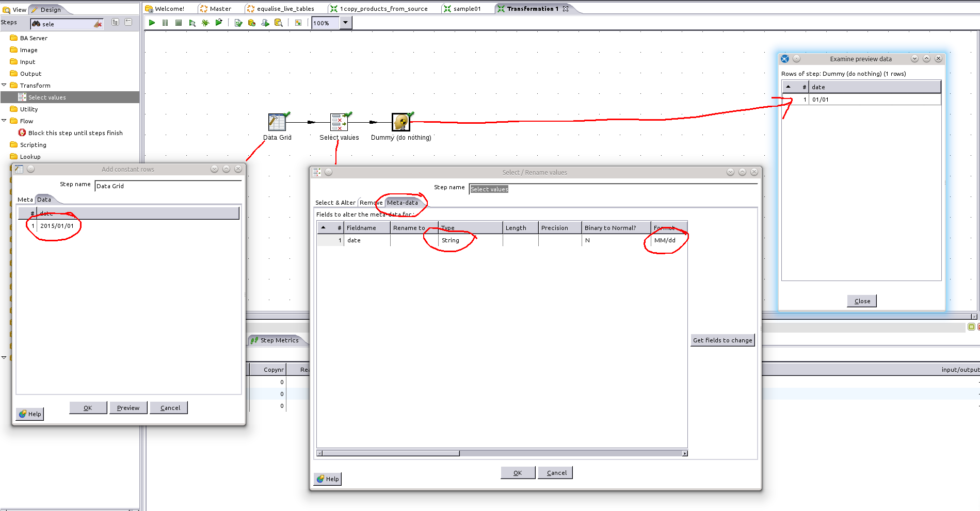Click the Steps search field
This screenshot has width=980, height=511.
pos(68,24)
